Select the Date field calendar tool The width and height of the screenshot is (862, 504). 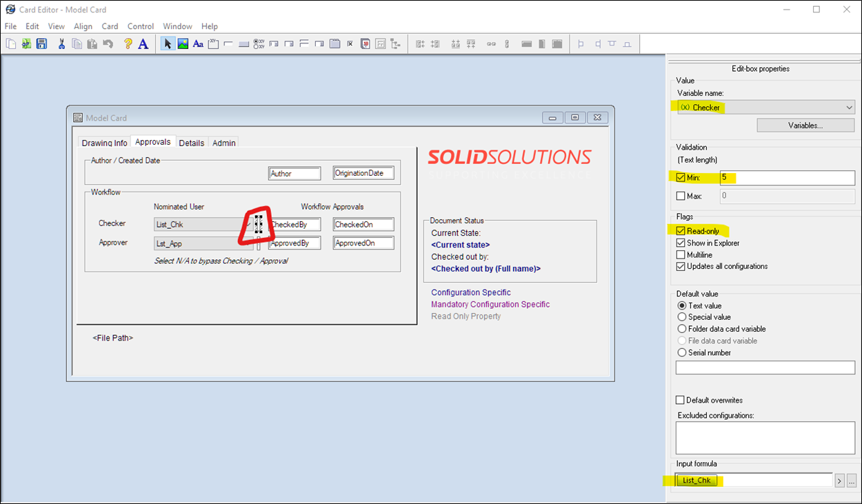[365, 43]
